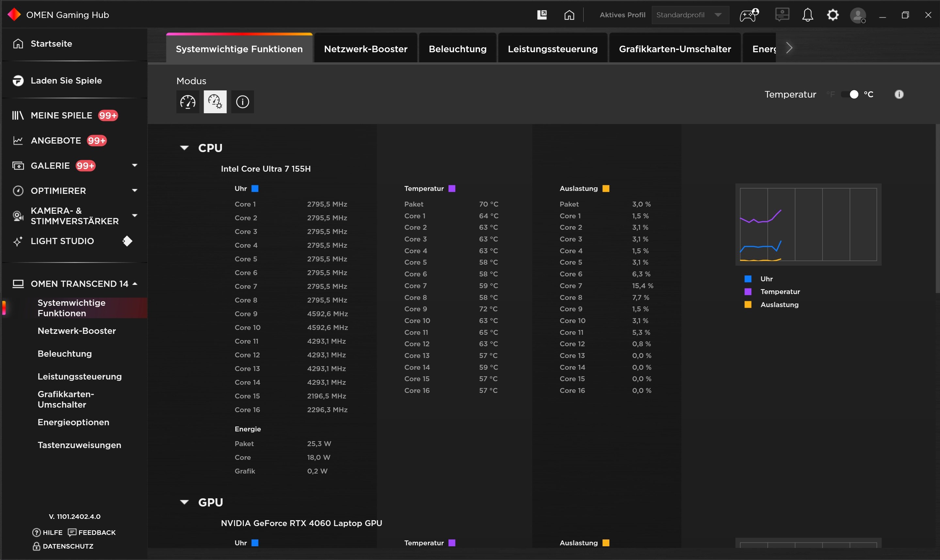Click the Info mode icon

pos(243,101)
